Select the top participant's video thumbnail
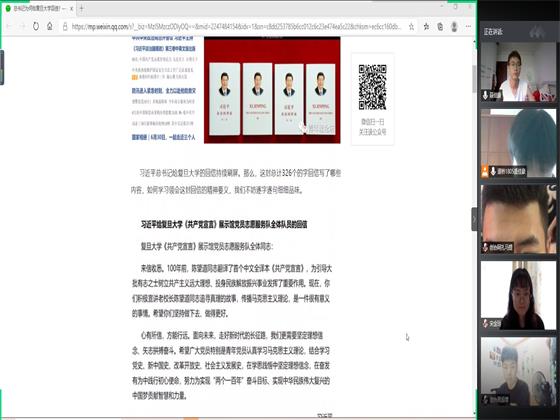560x420 pixels. click(x=518, y=71)
